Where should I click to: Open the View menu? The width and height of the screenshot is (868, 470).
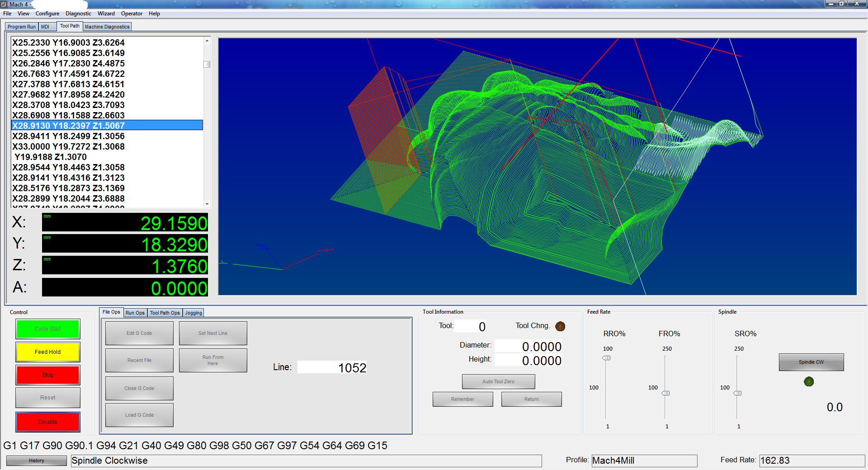click(x=24, y=14)
